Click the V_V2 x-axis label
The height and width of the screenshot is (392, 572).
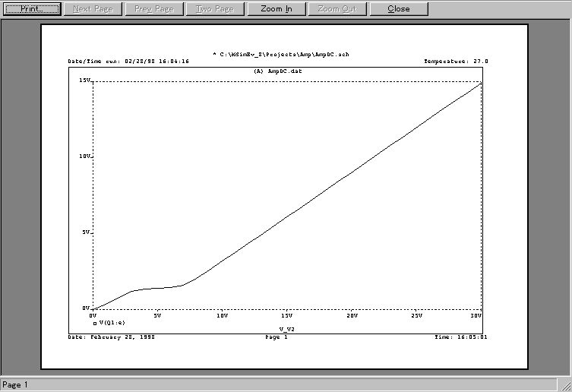pos(286,330)
